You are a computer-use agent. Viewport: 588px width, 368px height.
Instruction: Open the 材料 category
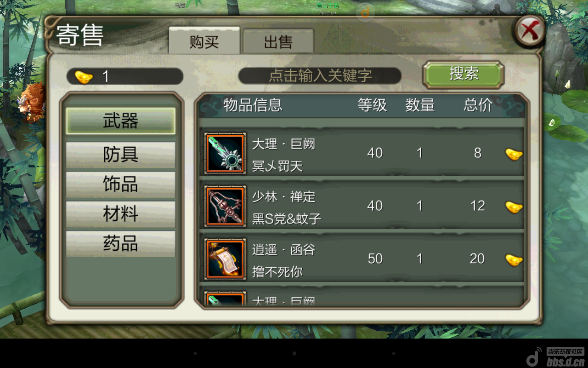pyautogui.click(x=120, y=214)
